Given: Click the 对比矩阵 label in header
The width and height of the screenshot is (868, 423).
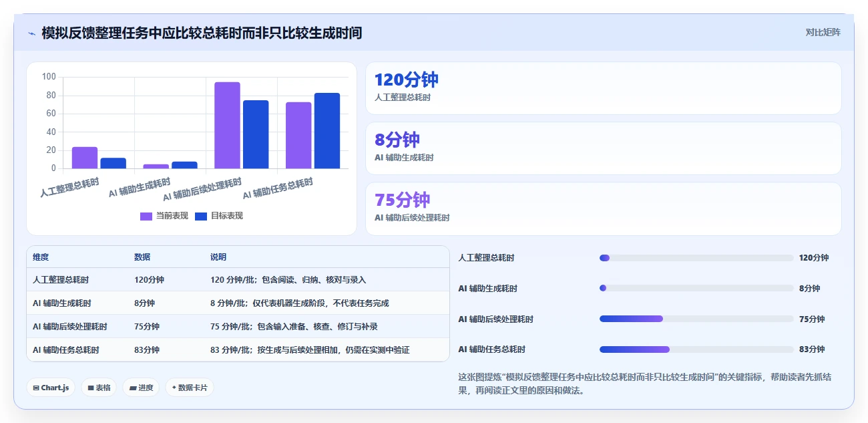Looking at the screenshot, I should 823,32.
